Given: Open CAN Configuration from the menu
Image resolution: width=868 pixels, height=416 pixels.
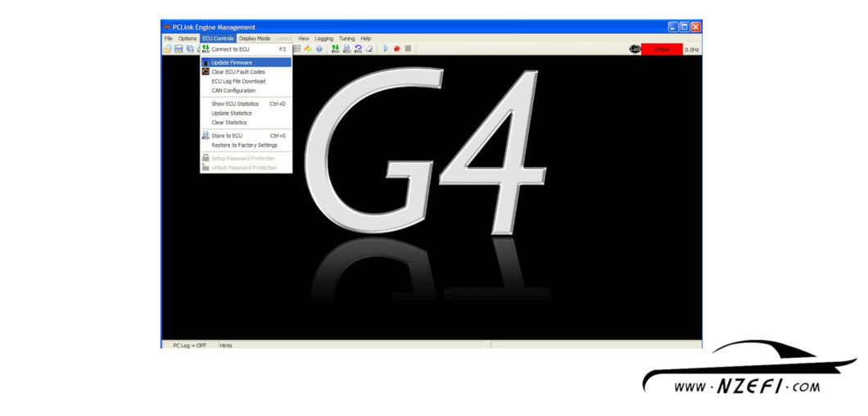Looking at the screenshot, I should click(246, 90).
